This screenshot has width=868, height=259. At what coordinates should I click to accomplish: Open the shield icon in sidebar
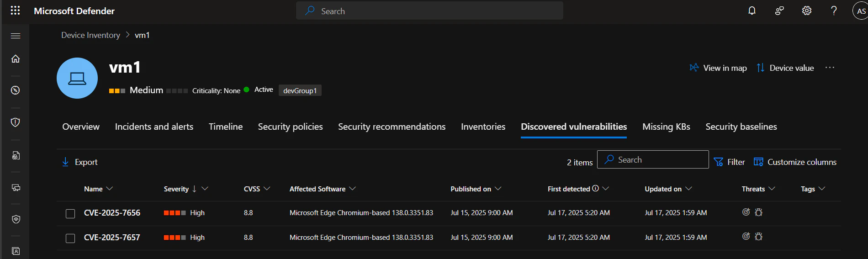pos(16,122)
